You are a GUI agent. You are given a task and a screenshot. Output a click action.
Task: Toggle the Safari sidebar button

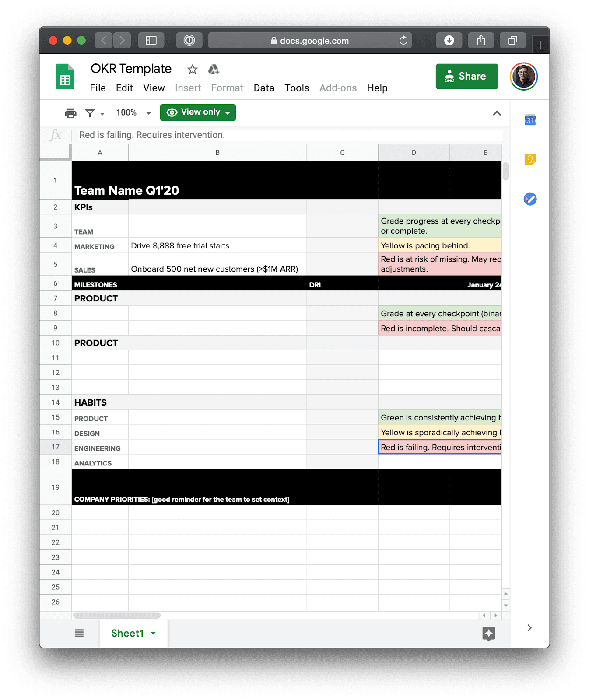click(151, 41)
